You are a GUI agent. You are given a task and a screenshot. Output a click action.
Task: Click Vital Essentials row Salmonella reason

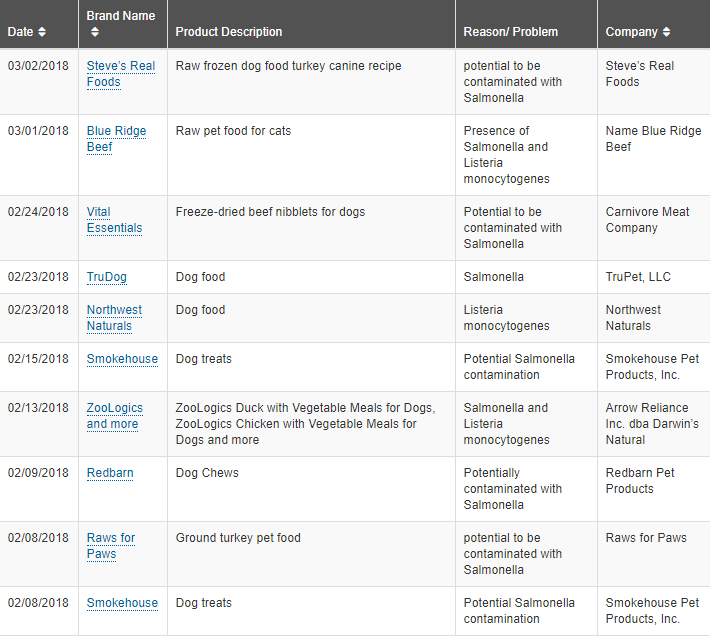(513, 228)
